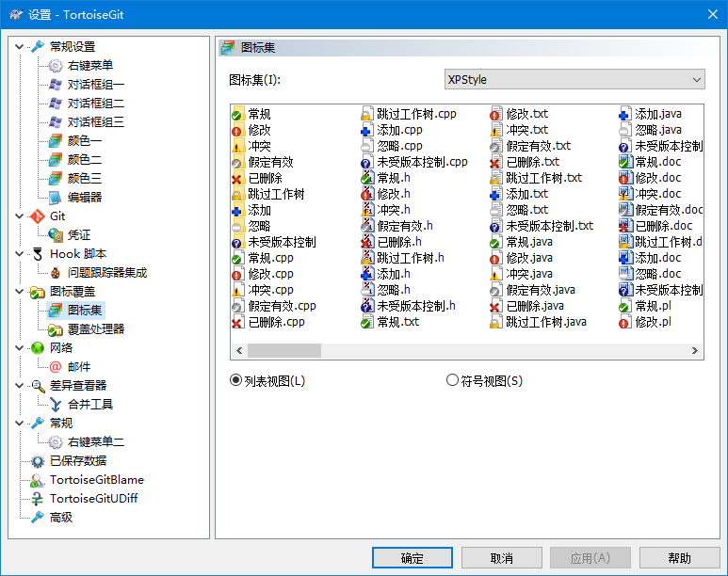Collapse the Git tree node

click(x=20, y=216)
